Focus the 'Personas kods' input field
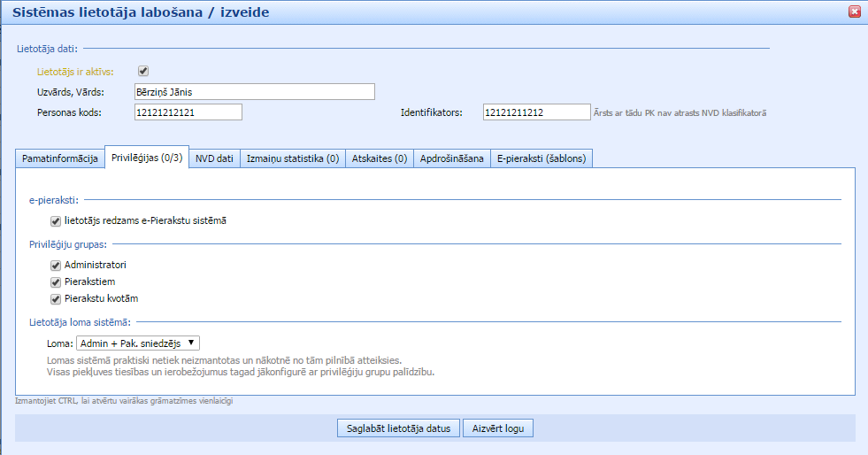 click(187, 112)
